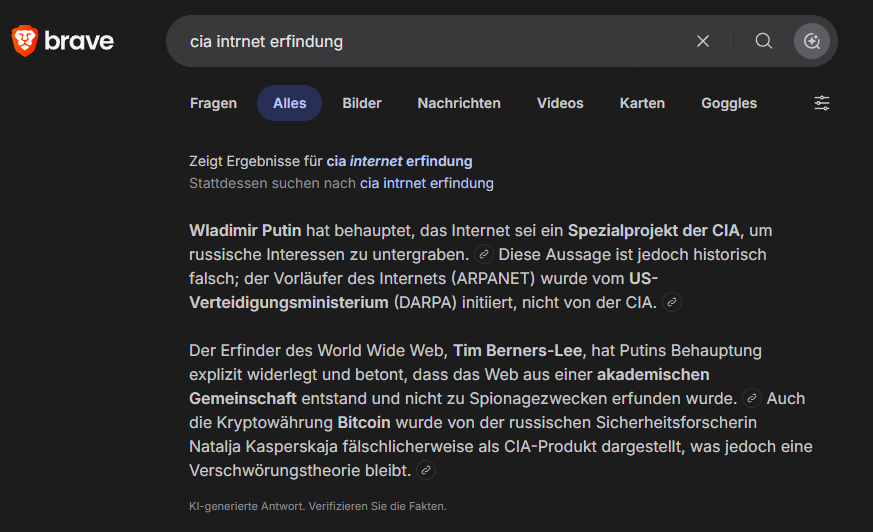Screen dimensions: 873x532
Task: Follow corrected query link 'cia internet erfindung'
Action: (x=399, y=161)
